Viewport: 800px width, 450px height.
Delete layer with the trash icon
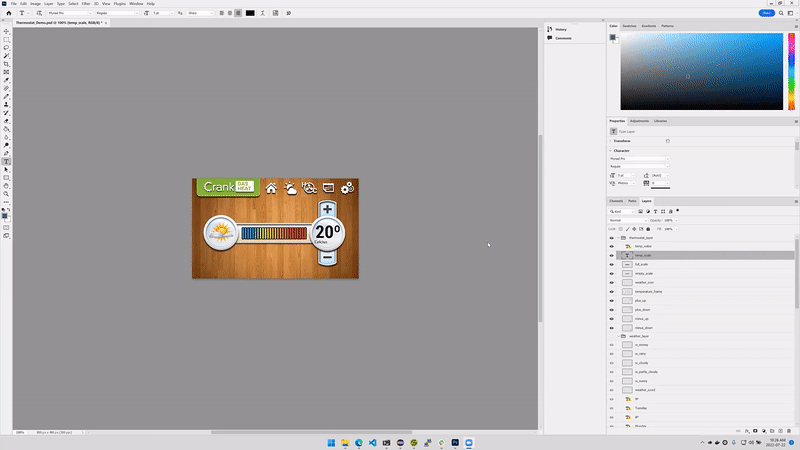[x=789, y=431]
